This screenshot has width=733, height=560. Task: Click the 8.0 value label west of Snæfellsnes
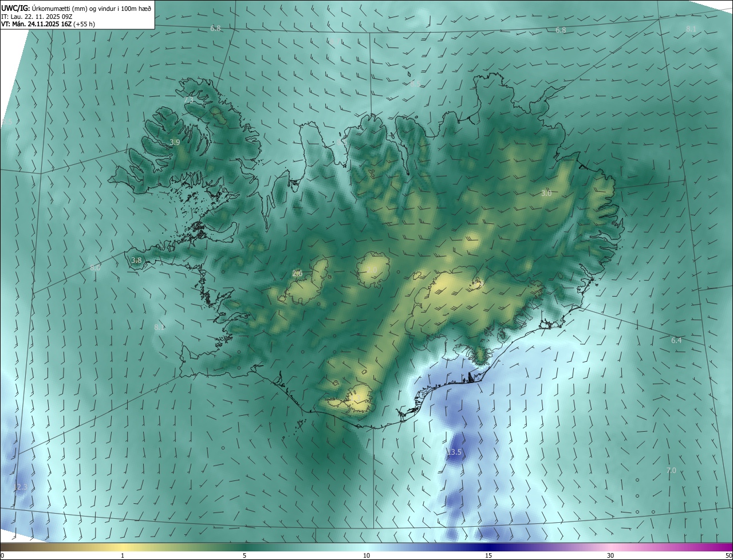96,267
